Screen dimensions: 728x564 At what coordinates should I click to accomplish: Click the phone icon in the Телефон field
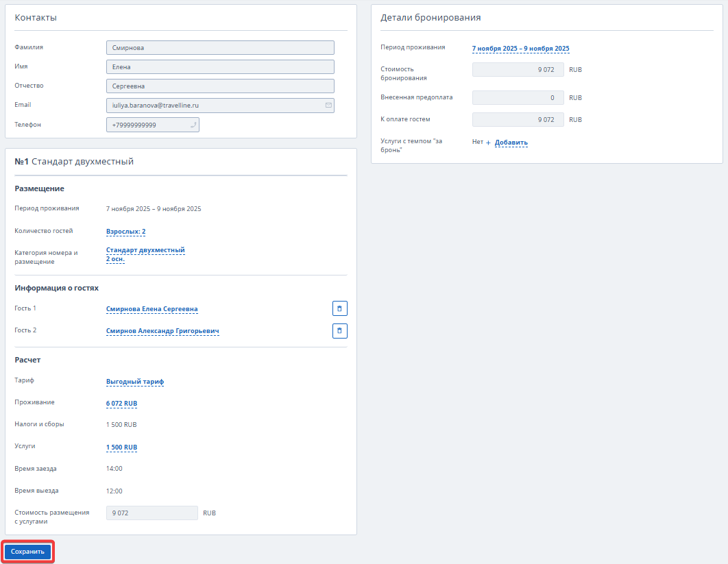tap(193, 125)
